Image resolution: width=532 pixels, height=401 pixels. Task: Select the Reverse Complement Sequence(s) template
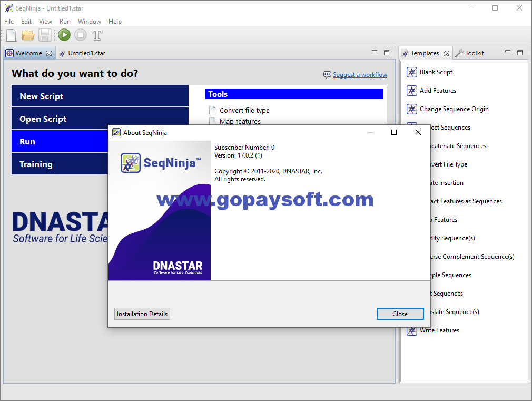[472, 257]
